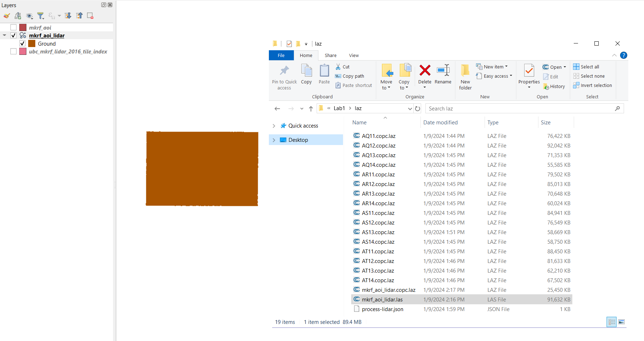
Task: Switch to the View ribbon tab
Action: (x=354, y=55)
